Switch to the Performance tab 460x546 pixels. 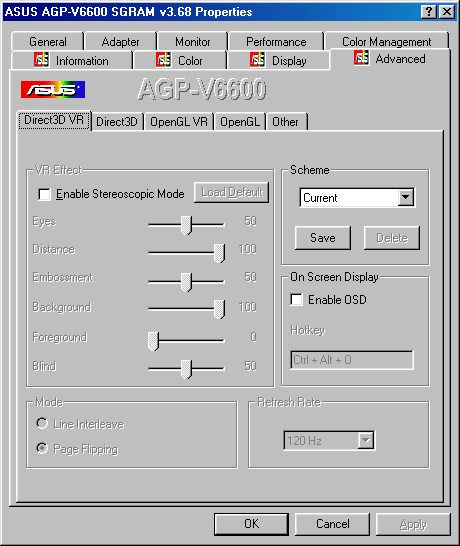coord(276,42)
